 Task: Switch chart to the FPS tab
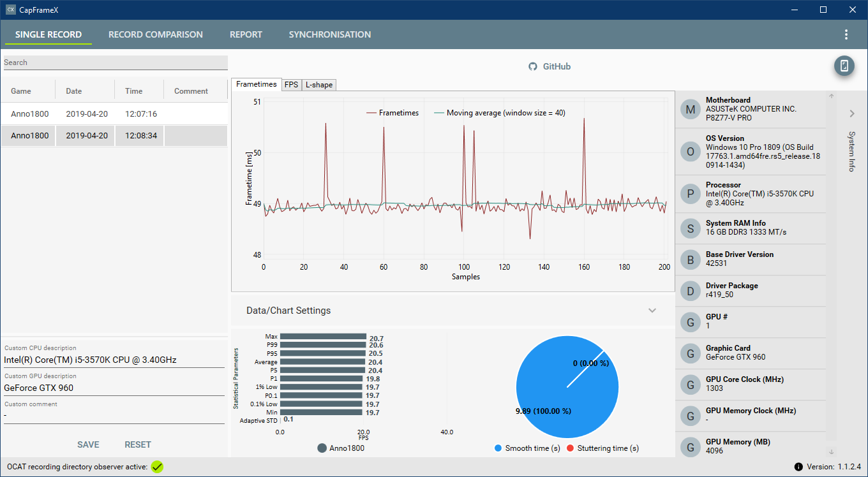(292, 85)
